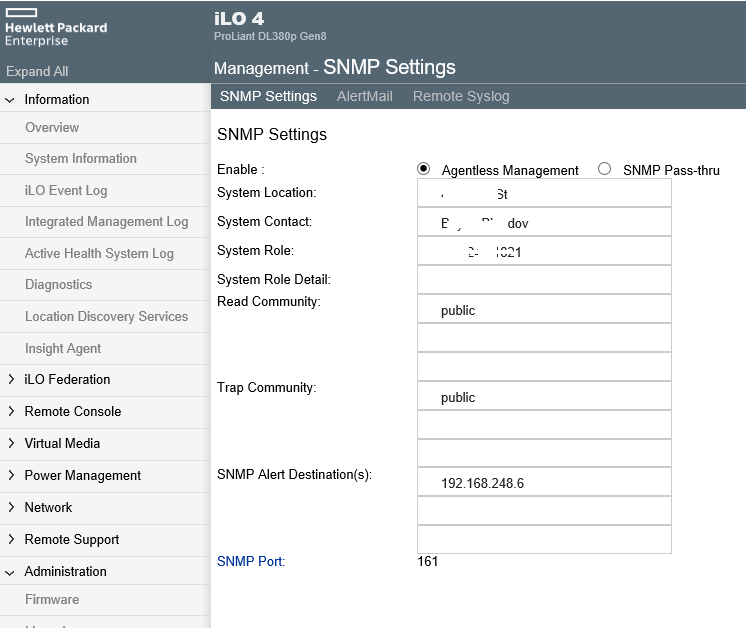The height and width of the screenshot is (628, 746).
Task: Click the System Role Detail field
Action: 544,280
